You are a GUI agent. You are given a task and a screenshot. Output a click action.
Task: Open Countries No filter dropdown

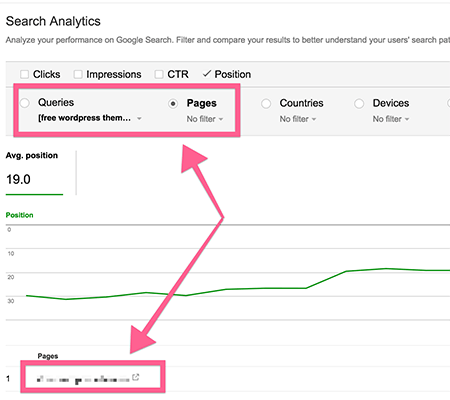[x=298, y=119]
